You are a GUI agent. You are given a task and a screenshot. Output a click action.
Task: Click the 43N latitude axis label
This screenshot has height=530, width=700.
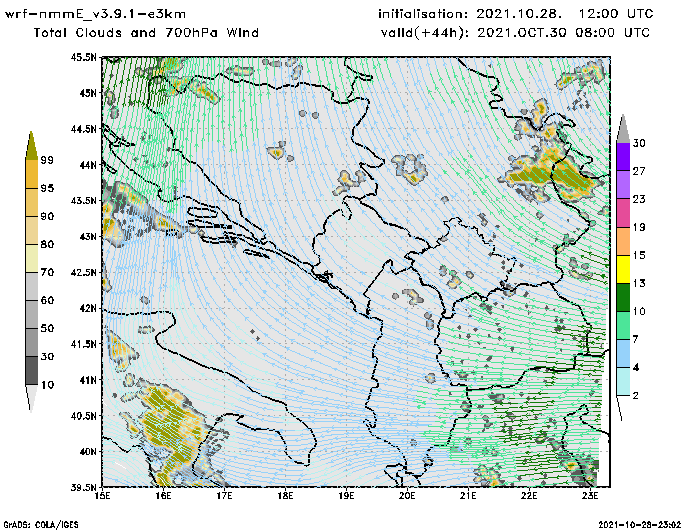pos(88,236)
